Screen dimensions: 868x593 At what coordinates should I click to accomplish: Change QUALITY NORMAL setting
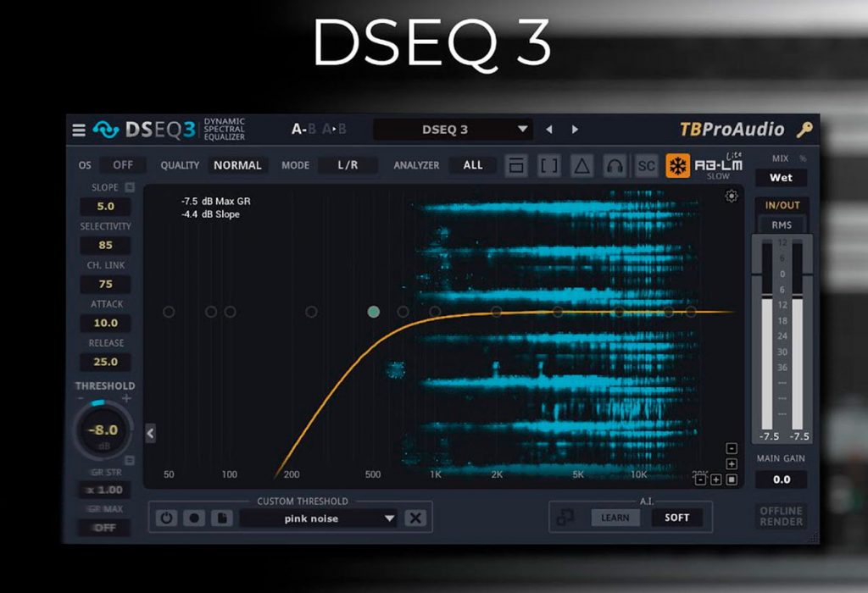[x=237, y=165]
